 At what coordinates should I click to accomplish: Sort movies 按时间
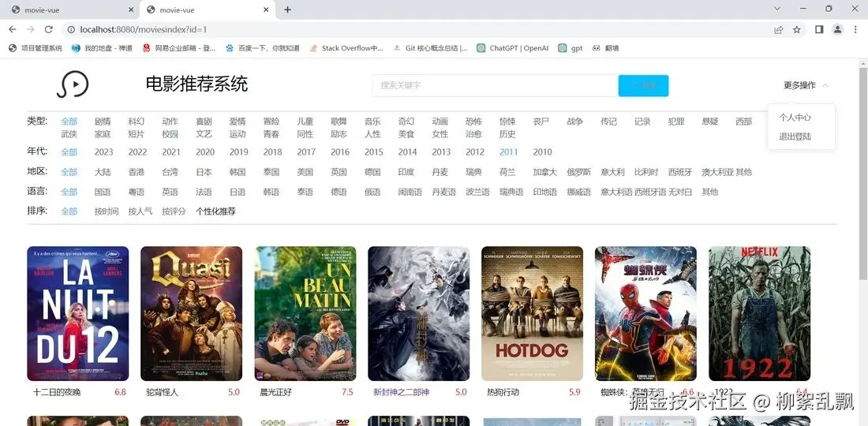(x=107, y=211)
